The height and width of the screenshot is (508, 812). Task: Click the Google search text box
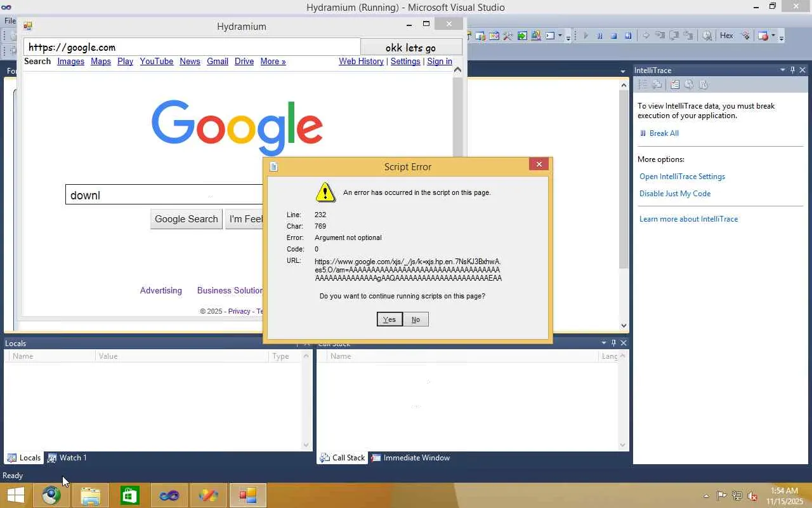click(x=164, y=195)
